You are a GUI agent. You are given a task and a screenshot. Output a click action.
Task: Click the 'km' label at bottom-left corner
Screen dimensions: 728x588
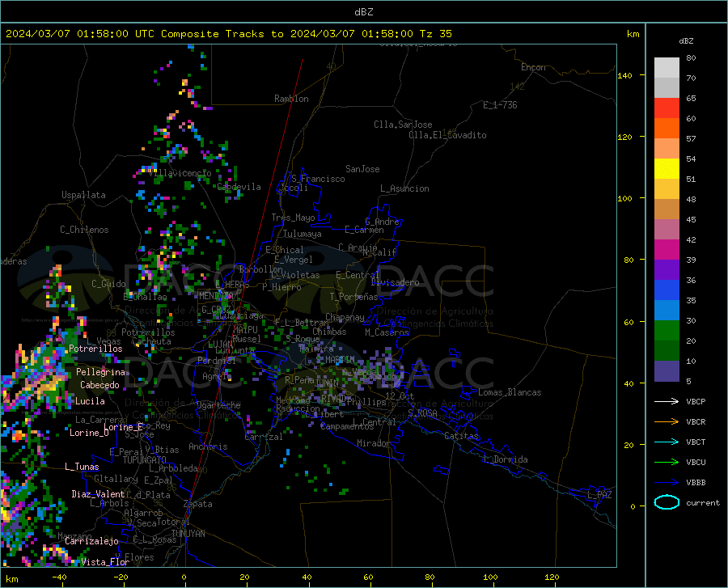tap(11, 579)
